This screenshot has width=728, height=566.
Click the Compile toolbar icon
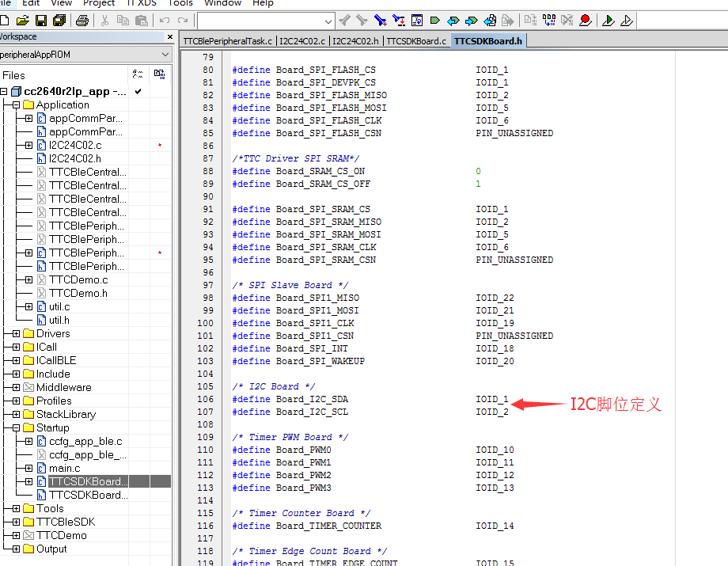531,21
